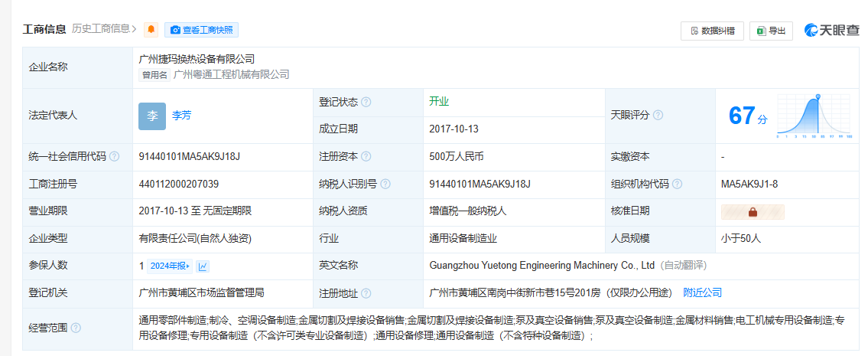Image resolution: width=868 pixels, height=356 pixels.
Task: Click the 参保人数 trend chart icon
Action: tap(203, 266)
